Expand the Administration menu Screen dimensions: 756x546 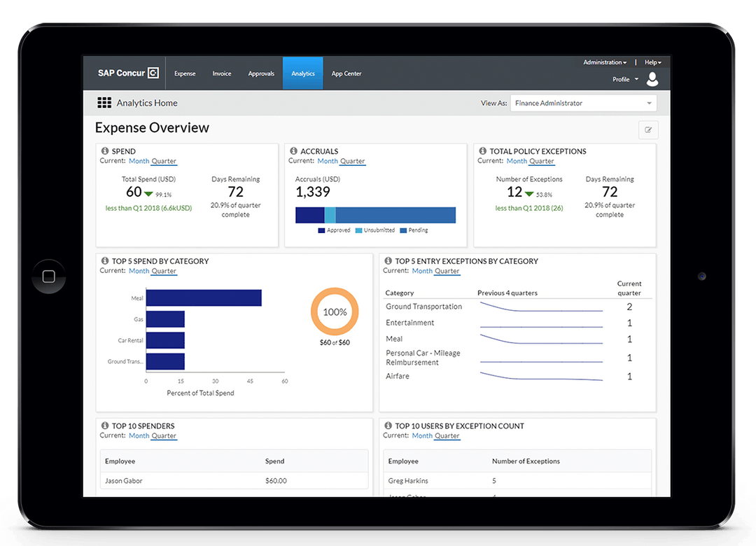pyautogui.click(x=603, y=62)
